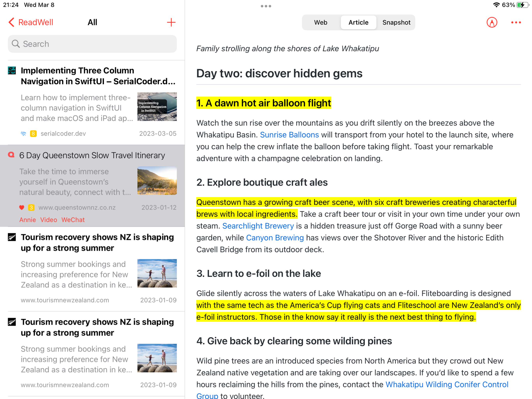This screenshot has height=399, width=532.
Task: Click date 2023-03-05 on SwiftUI article
Action: click(x=158, y=134)
